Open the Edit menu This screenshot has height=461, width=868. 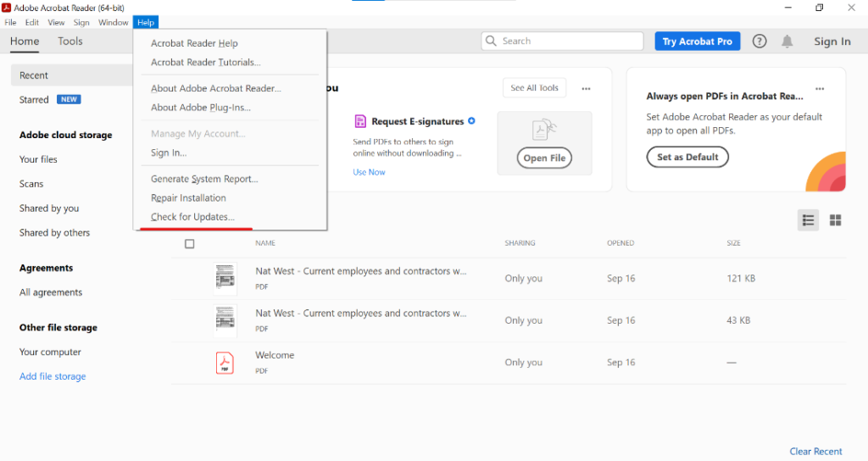32,23
